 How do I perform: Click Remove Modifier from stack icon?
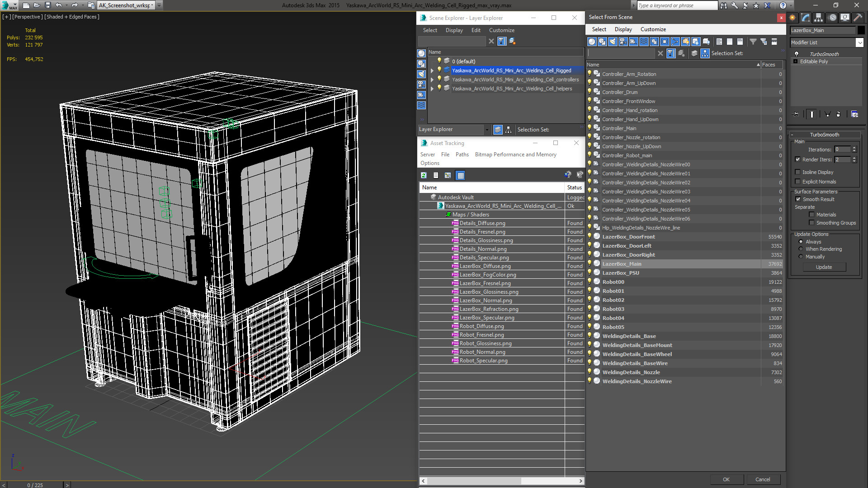click(x=838, y=114)
